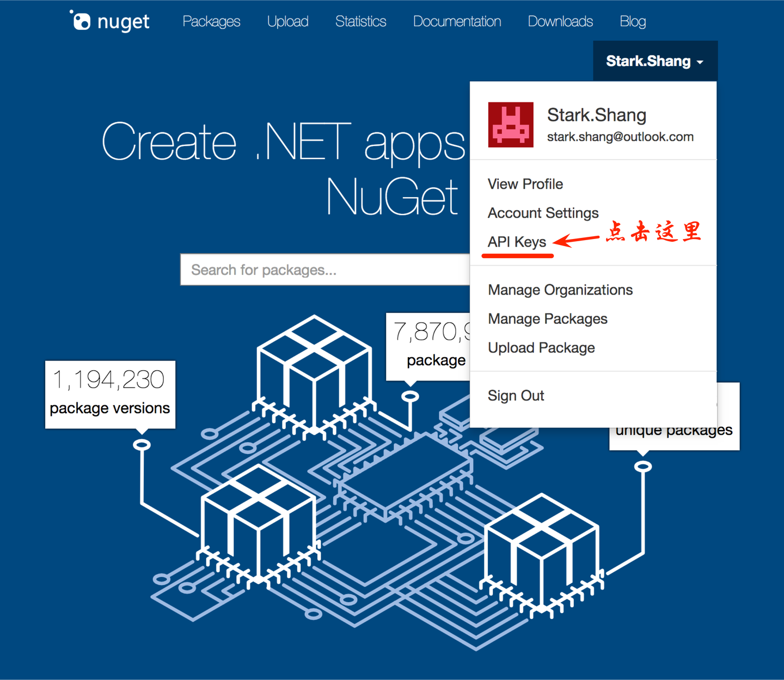Viewport: 784px width, 680px height.
Task: Click the package search input field
Action: point(327,269)
